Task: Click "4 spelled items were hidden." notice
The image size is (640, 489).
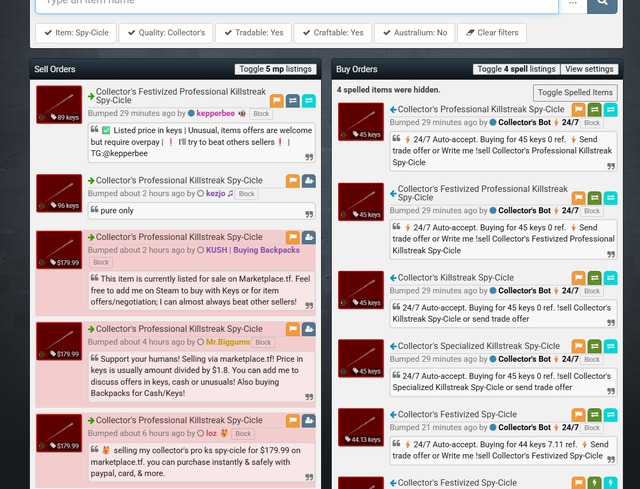Action: (x=388, y=90)
